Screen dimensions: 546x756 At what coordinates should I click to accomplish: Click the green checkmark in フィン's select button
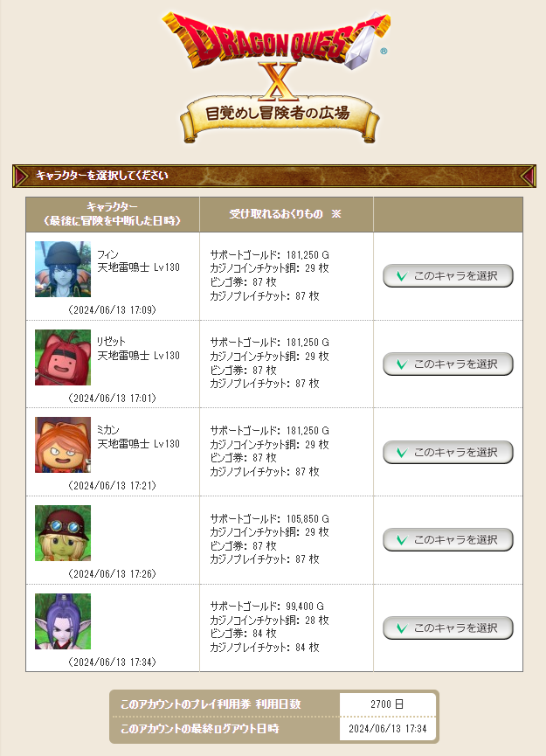402,276
